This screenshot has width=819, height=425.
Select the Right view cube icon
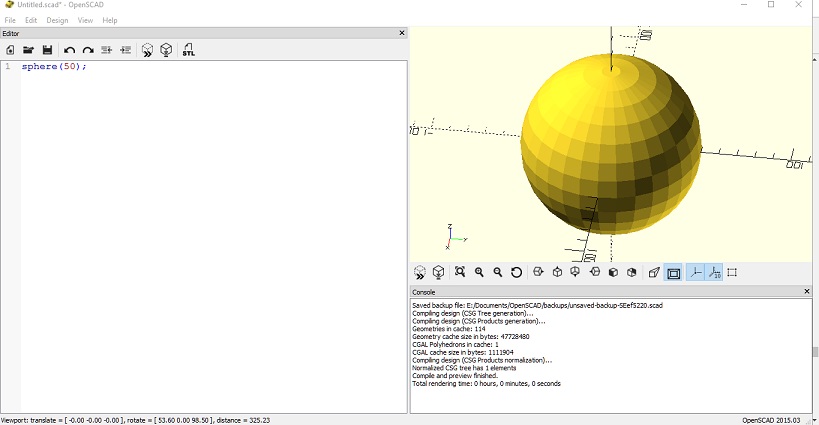point(538,272)
